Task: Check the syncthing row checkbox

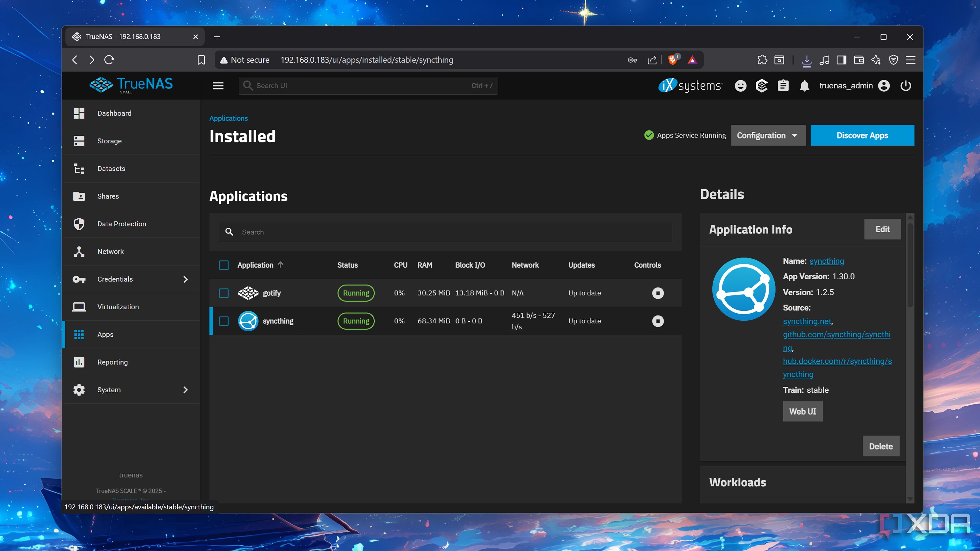Action: pyautogui.click(x=224, y=321)
